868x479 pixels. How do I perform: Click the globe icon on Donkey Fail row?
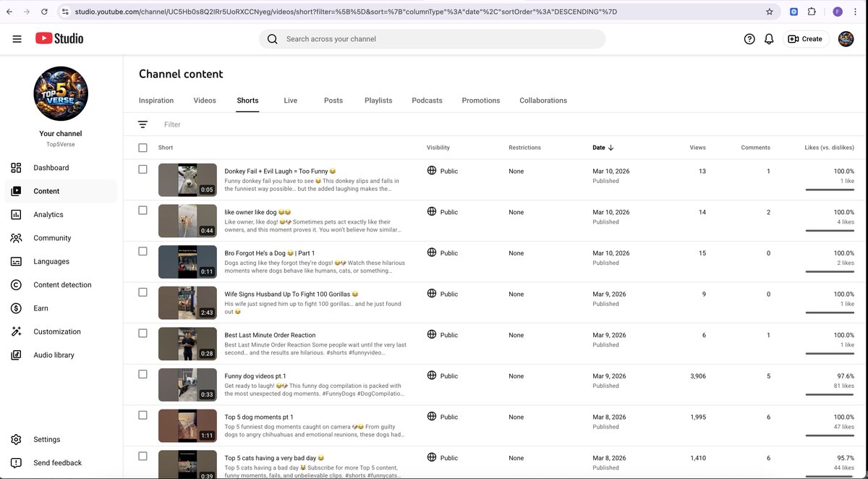click(432, 171)
